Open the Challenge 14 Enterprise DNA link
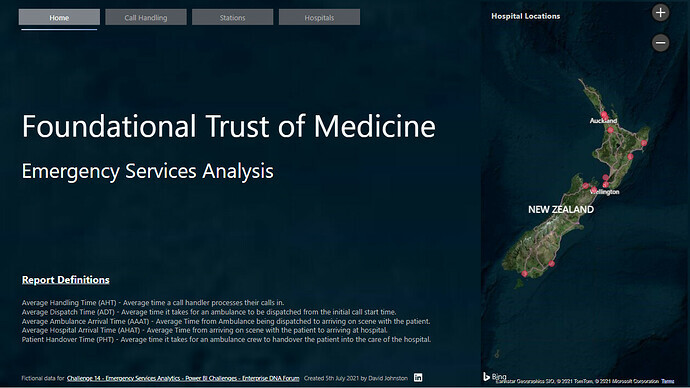 [x=183, y=378]
